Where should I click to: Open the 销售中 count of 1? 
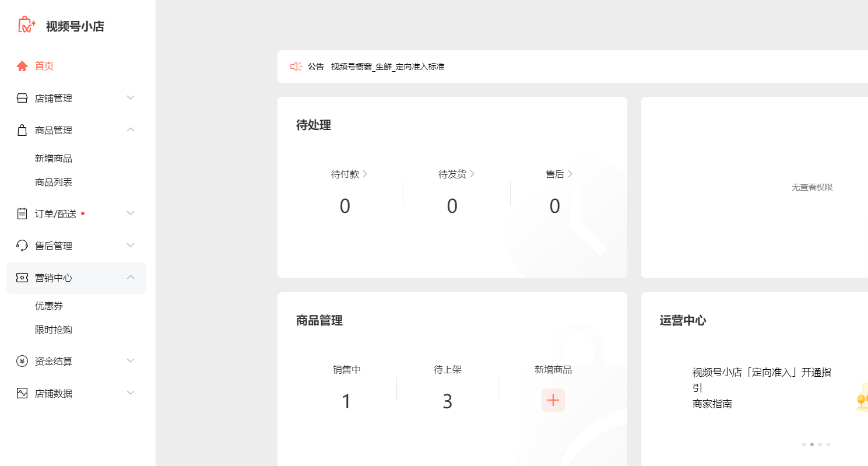coord(346,401)
